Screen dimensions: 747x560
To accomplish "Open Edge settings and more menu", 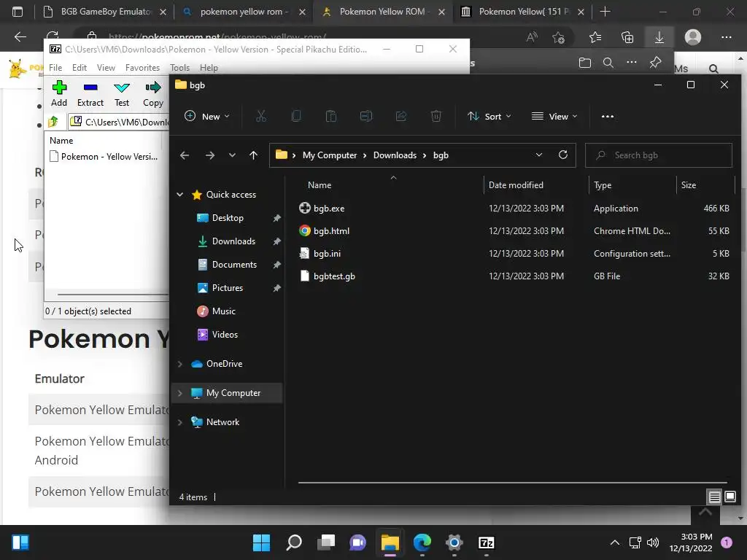I will coord(726,37).
